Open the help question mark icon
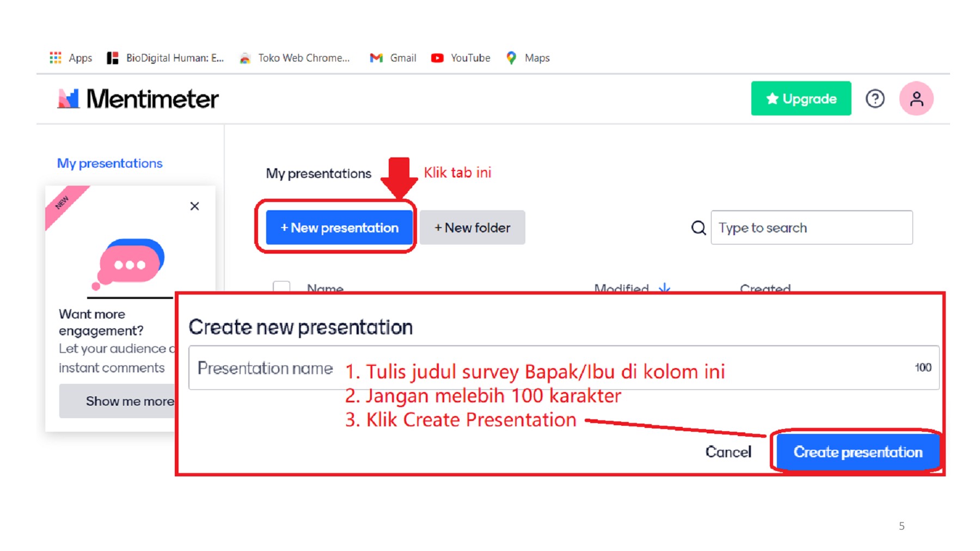The height and width of the screenshot is (551, 980). pos(875,99)
